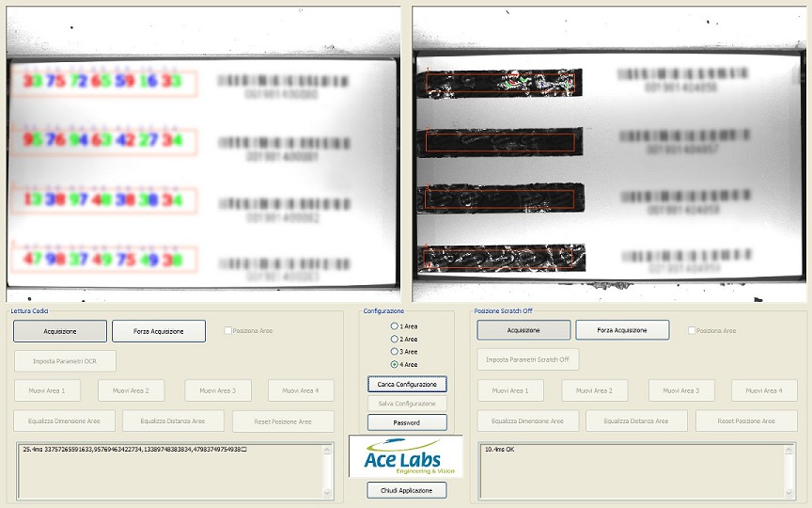Image resolution: width=812 pixels, height=508 pixels.
Task: Click Equalizza Distanza Aree in Lettura Codici
Action: pyautogui.click(x=173, y=421)
